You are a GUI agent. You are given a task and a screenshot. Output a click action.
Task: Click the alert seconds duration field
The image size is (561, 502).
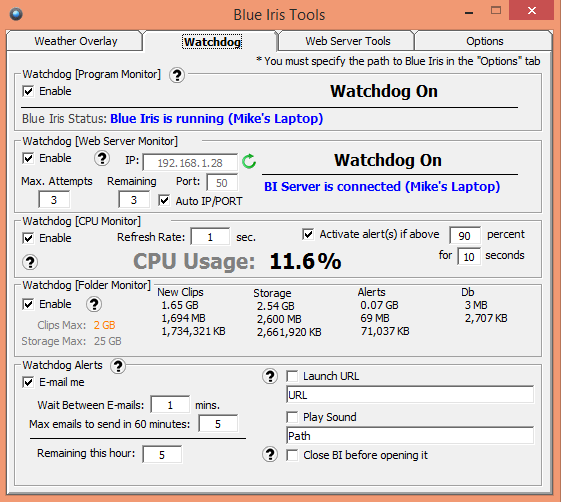coord(469,257)
